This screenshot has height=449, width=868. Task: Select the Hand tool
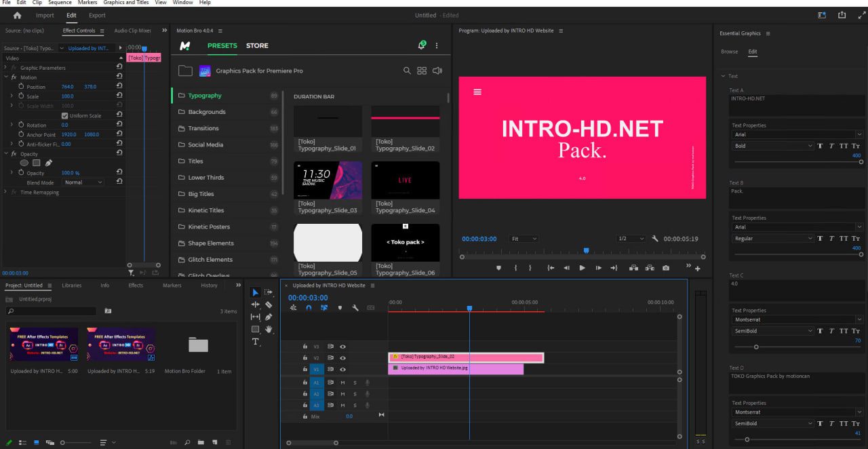click(x=269, y=329)
